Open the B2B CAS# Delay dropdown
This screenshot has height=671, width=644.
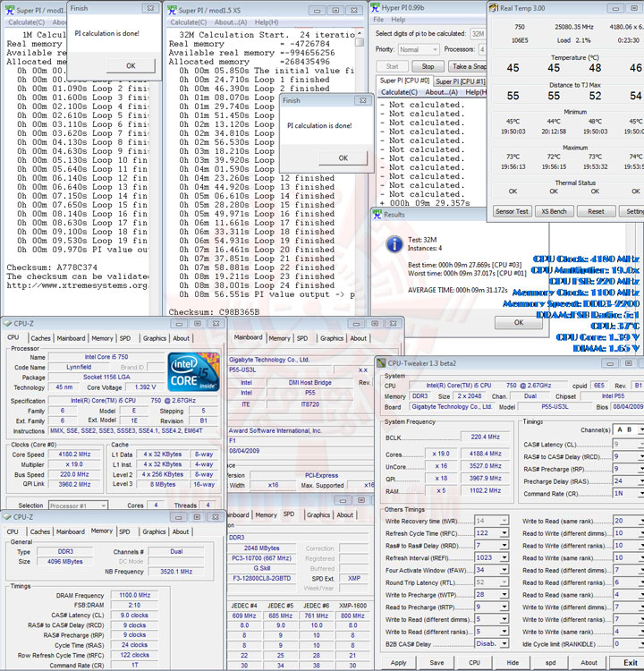pos(504,643)
